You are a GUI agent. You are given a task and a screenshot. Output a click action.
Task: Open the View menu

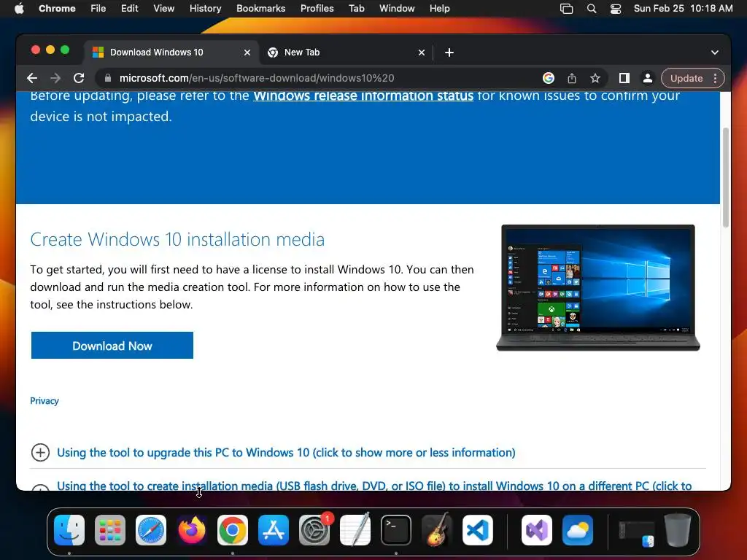click(x=164, y=9)
